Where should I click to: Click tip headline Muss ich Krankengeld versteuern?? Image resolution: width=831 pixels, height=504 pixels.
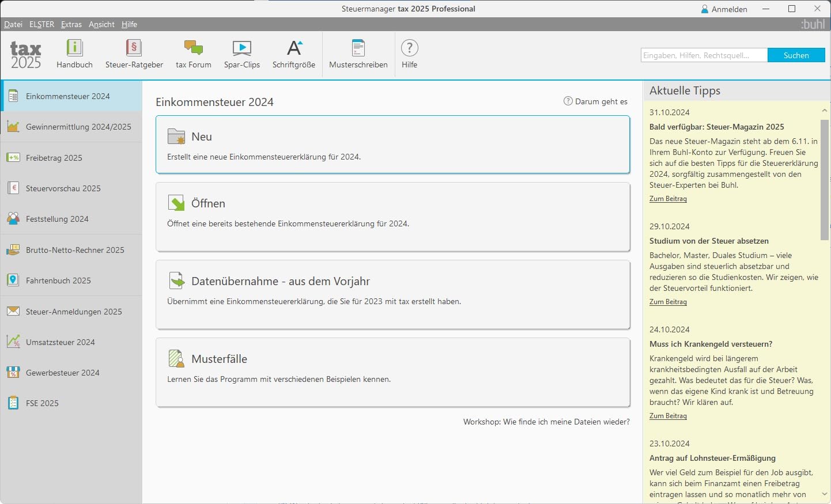[x=711, y=344]
